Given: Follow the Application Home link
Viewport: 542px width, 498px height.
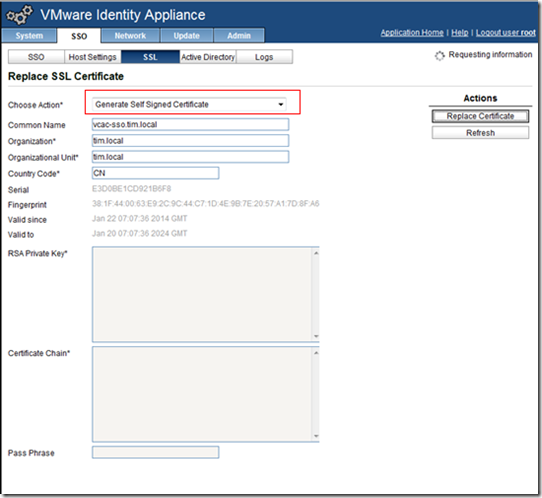Looking at the screenshot, I should [x=412, y=32].
